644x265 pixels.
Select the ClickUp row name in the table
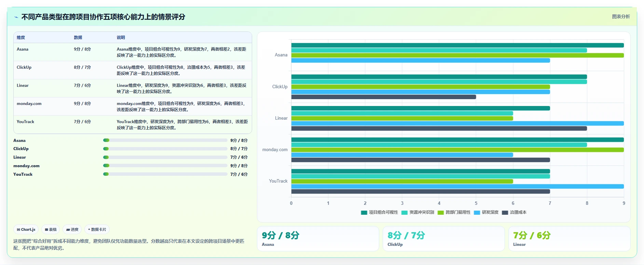pos(24,67)
